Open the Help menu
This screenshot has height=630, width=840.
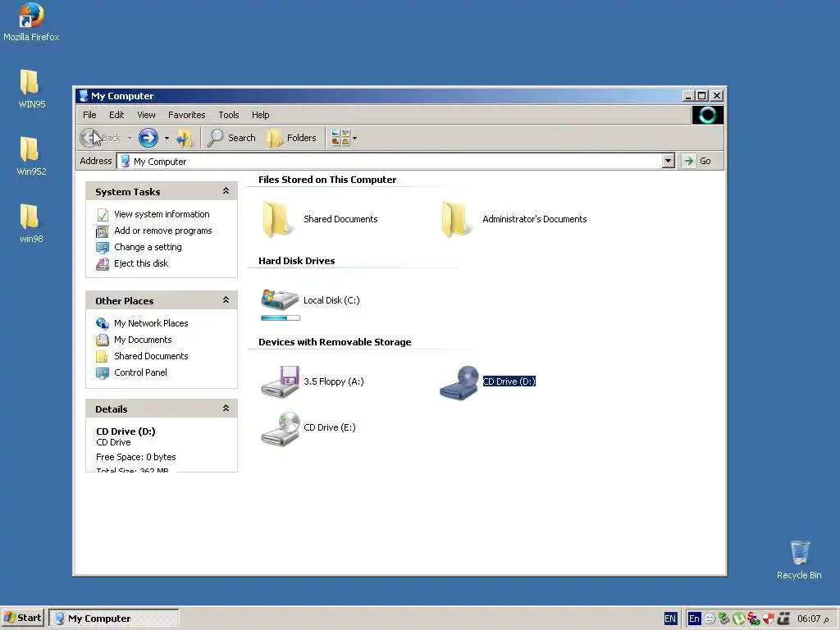[x=260, y=115]
